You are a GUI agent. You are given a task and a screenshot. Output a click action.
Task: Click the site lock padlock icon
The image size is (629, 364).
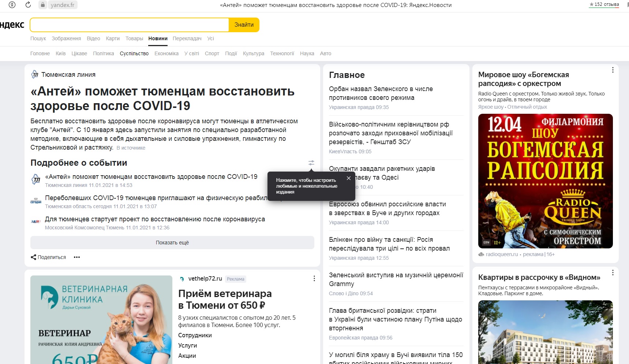(43, 5)
